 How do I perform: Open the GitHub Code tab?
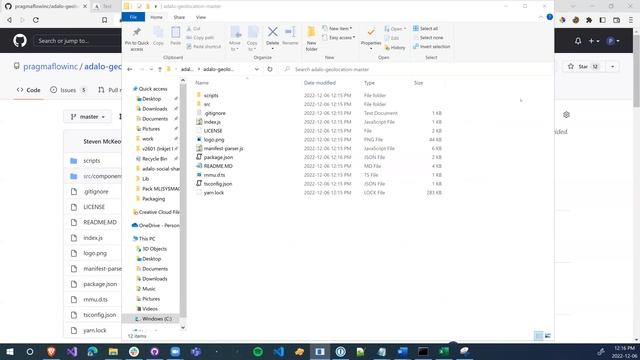pos(29,90)
